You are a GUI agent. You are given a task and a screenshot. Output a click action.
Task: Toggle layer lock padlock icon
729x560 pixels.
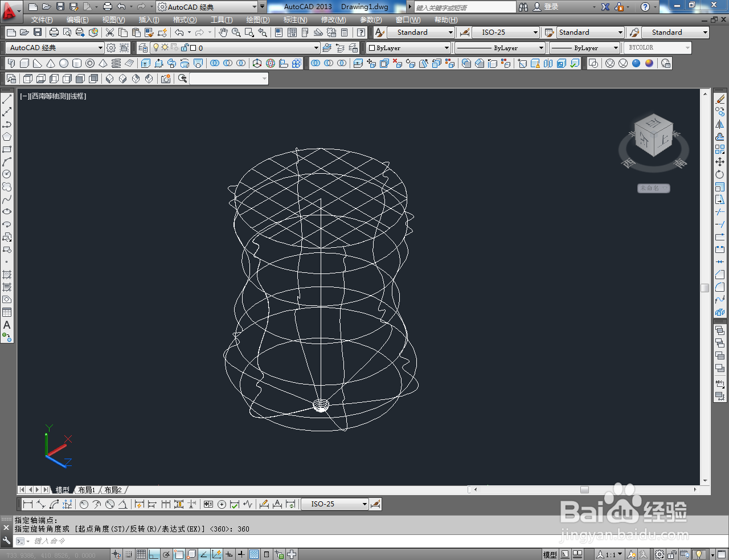(x=185, y=48)
